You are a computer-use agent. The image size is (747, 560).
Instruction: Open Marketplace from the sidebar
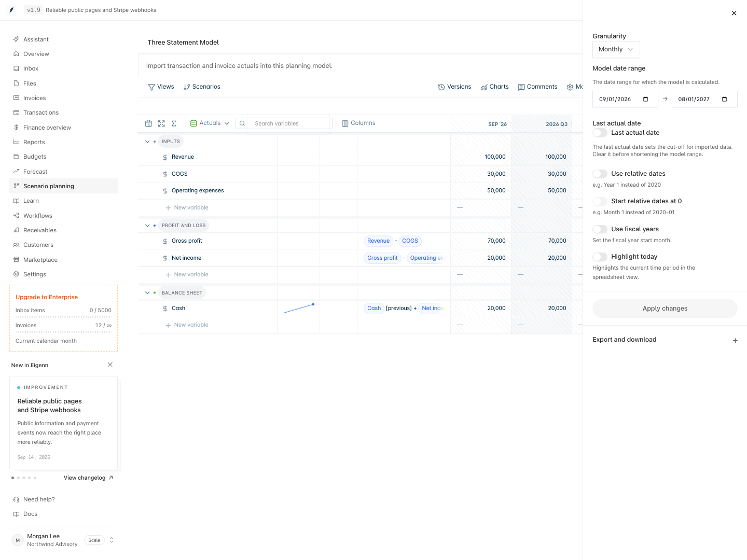click(x=63, y=260)
